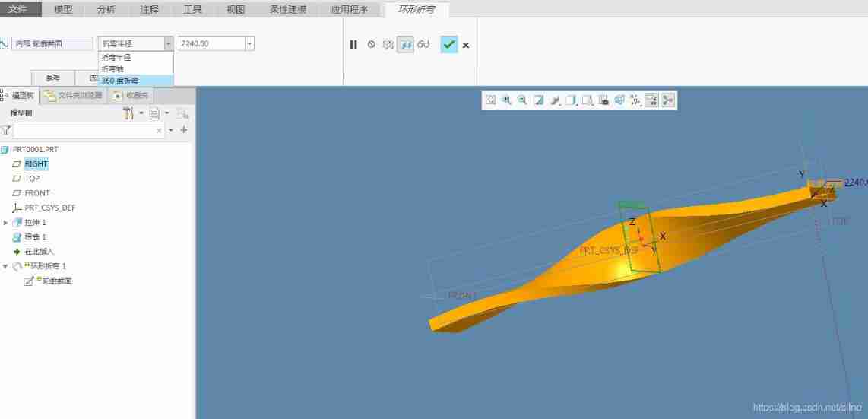Viewport: 868px width, 419px height.
Task: Click the glasses verify-mode icon
Action: (423, 45)
